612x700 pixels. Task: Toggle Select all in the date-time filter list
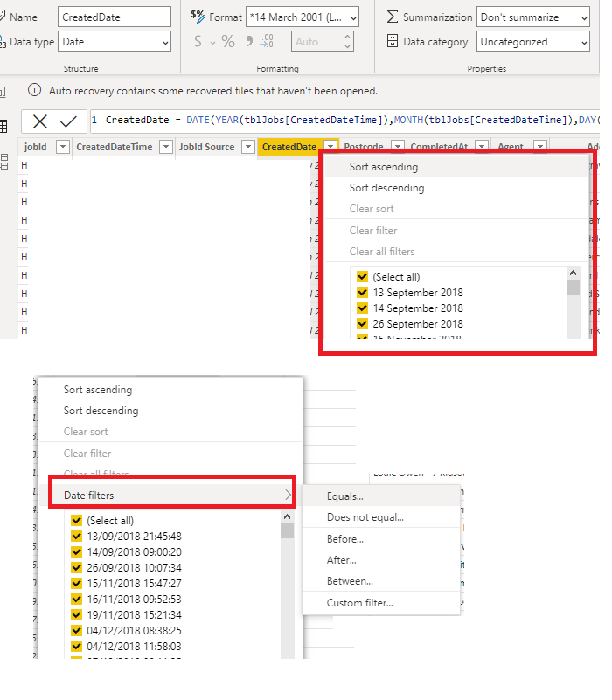coord(76,521)
